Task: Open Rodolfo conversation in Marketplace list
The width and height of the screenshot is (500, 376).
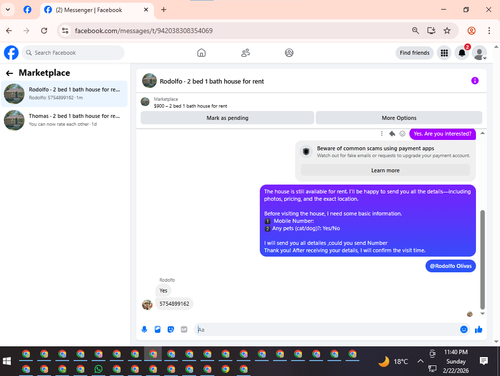Action: [64, 94]
